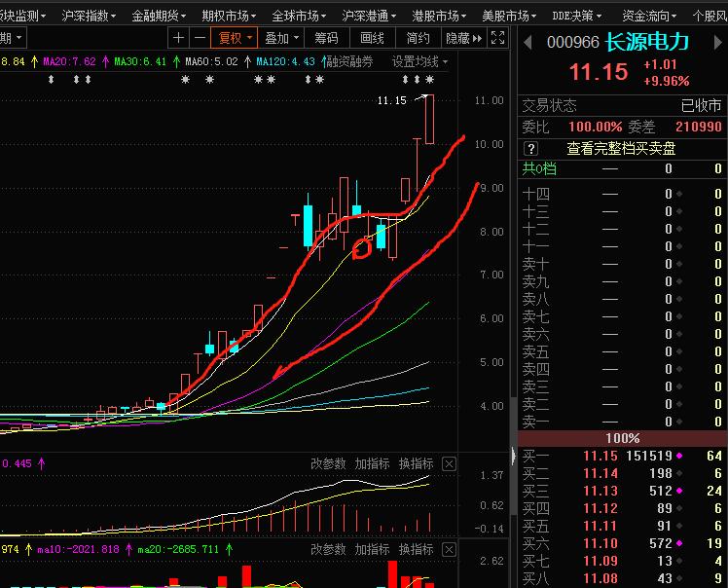Viewport: 728px width, 588px height.
Task: Open the 美股市场 menu
Action: tap(509, 16)
